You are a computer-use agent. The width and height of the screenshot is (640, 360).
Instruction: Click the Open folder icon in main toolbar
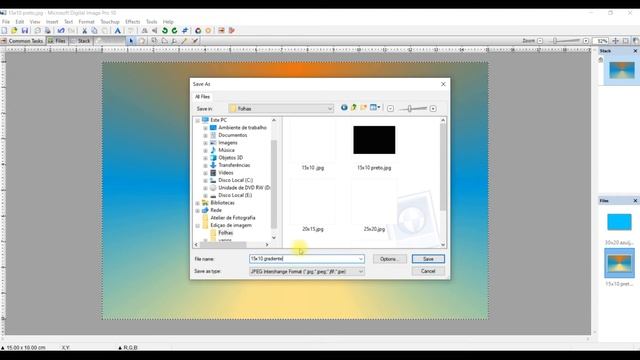[14, 31]
